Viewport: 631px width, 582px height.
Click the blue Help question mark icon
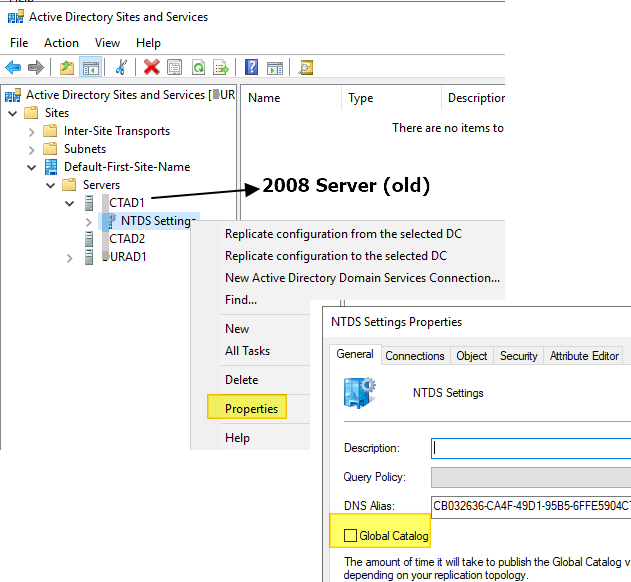tap(252, 67)
